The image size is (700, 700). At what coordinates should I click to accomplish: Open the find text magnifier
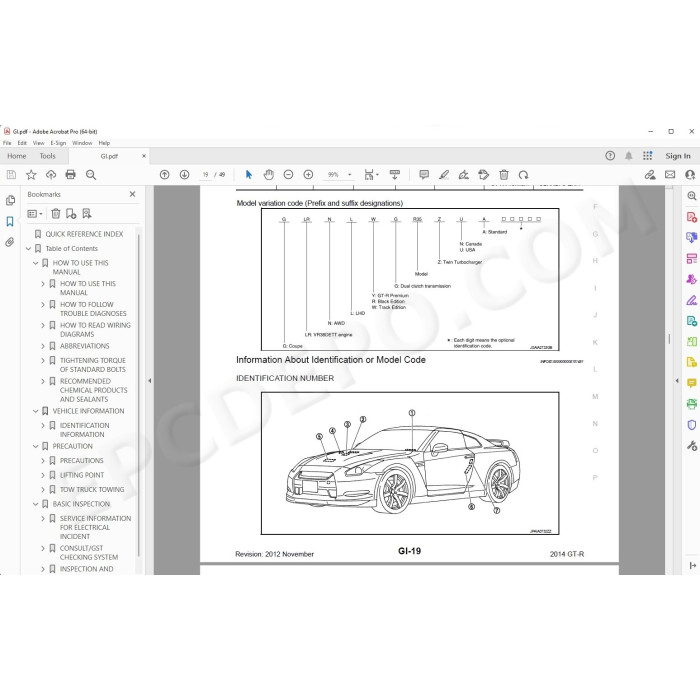[x=91, y=175]
